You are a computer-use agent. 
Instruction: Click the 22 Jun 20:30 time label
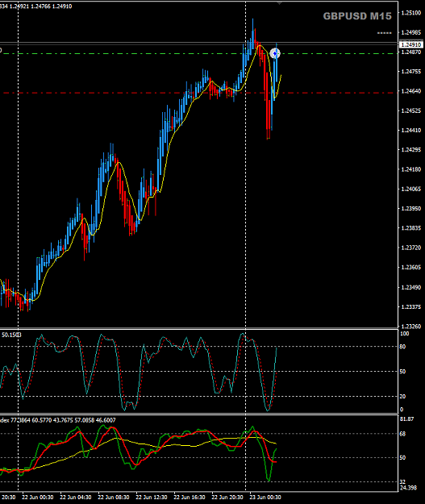pyautogui.click(x=227, y=498)
